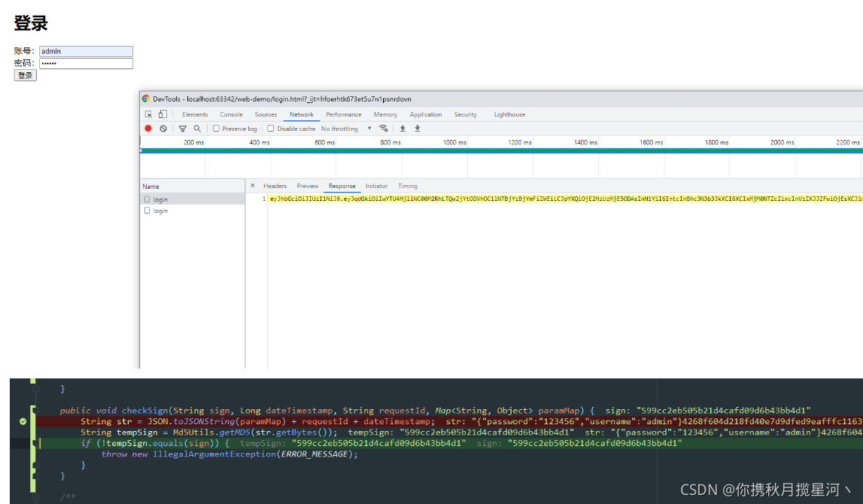Clear the network log with clear icon
Viewport: 863px width, 504px height.
[163, 128]
